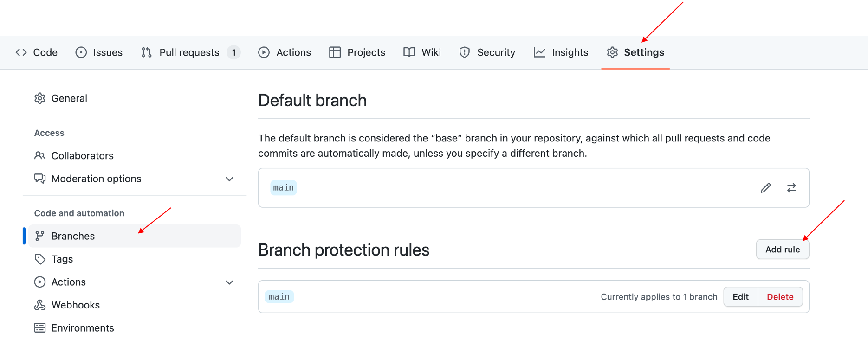Click the sidebar Actions play icon

tap(40, 282)
